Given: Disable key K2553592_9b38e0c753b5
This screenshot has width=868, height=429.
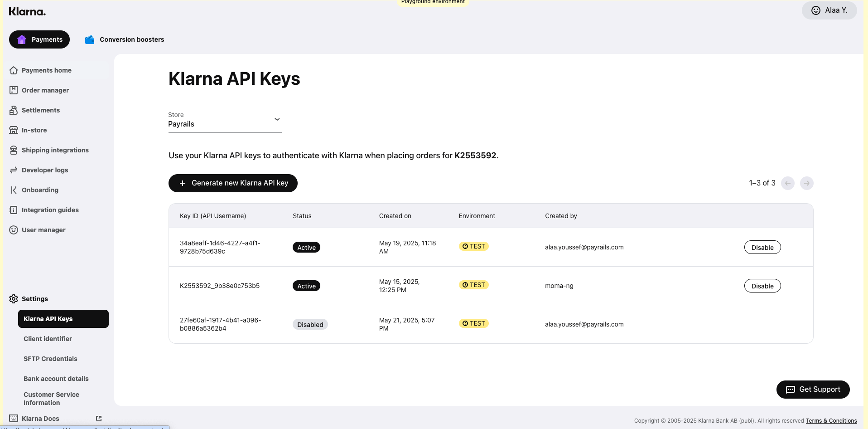Looking at the screenshot, I should click(762, 286).
